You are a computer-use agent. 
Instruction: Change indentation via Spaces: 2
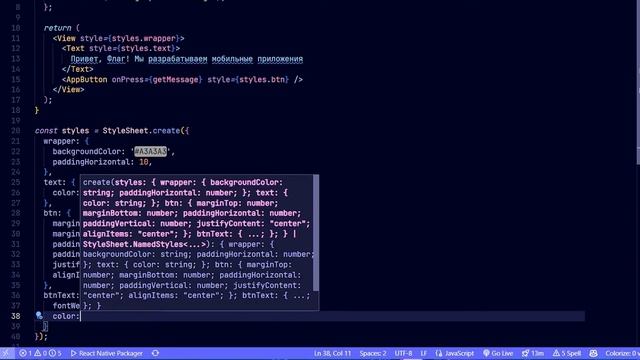pos(373,353)
